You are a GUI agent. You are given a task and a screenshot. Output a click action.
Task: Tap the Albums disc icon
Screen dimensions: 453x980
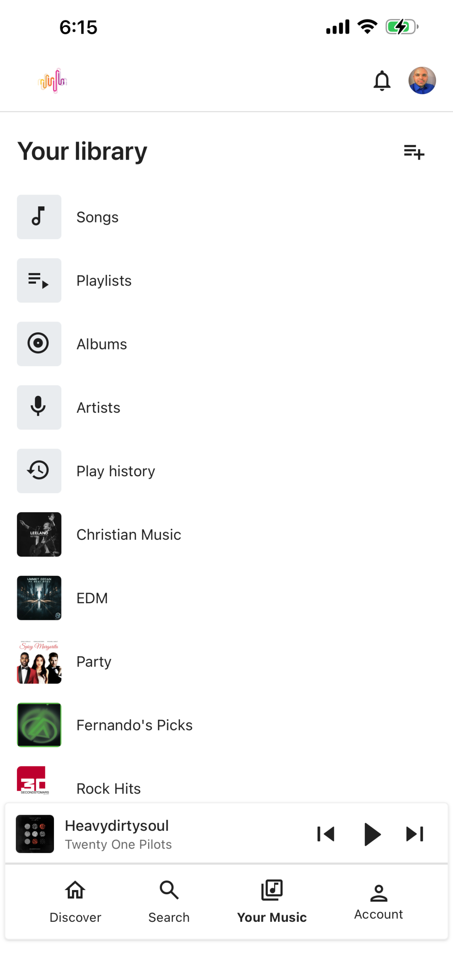click(x=39, y=344)
